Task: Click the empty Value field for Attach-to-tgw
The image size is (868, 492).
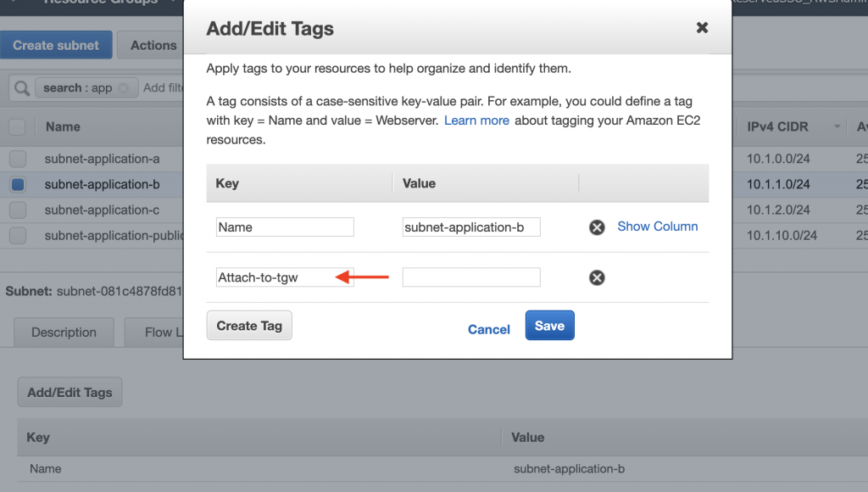Action: [x=470, y=277]
